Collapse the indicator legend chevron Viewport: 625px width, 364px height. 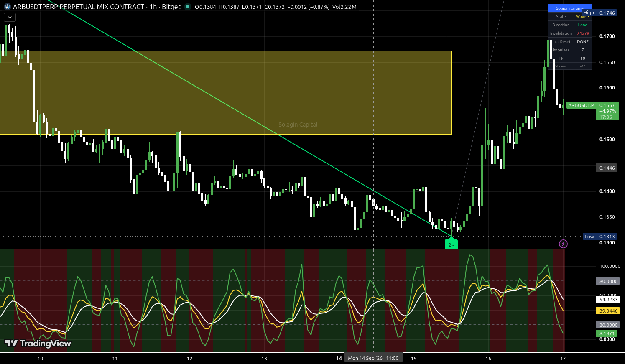[10, 18]
